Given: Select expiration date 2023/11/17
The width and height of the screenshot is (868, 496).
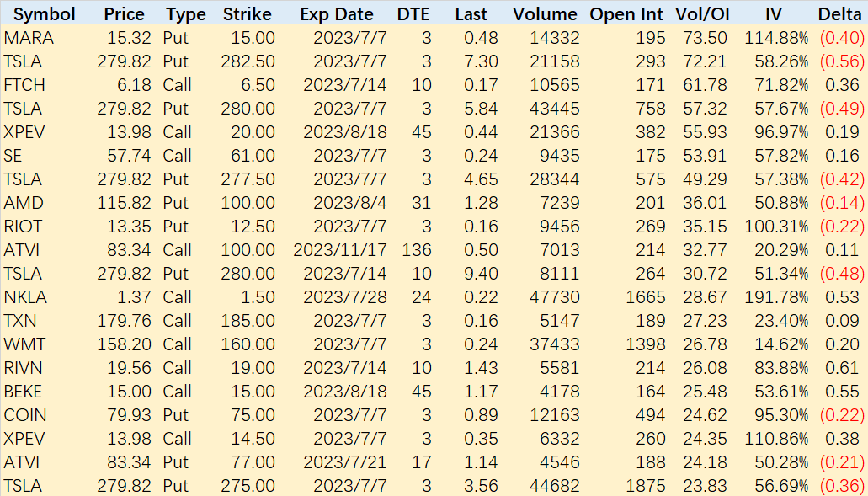Looking at the screenshot, I should pyautogui.click(x=340, y=250).
